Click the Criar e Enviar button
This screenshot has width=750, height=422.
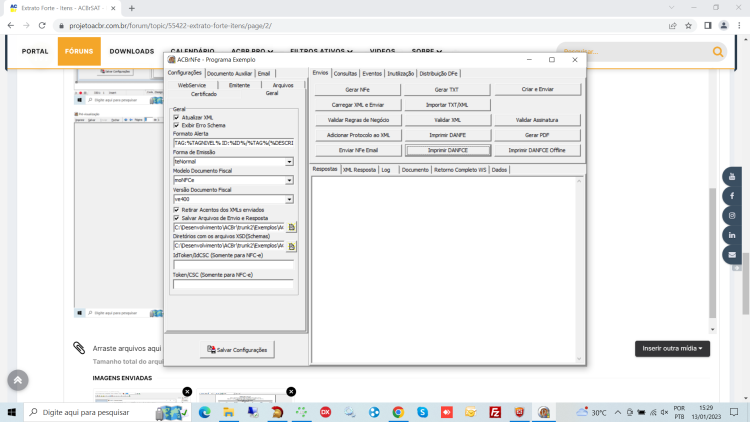click(537, 89)
